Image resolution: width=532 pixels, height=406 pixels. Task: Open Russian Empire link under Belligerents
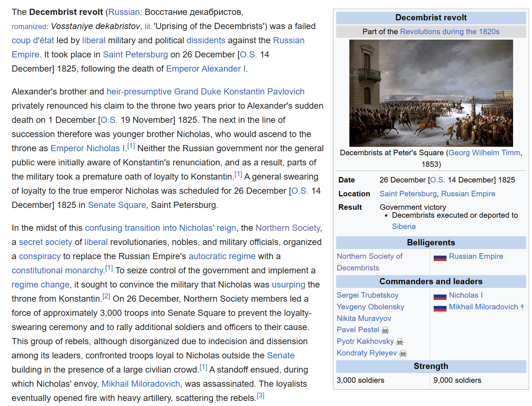(476, 256)
